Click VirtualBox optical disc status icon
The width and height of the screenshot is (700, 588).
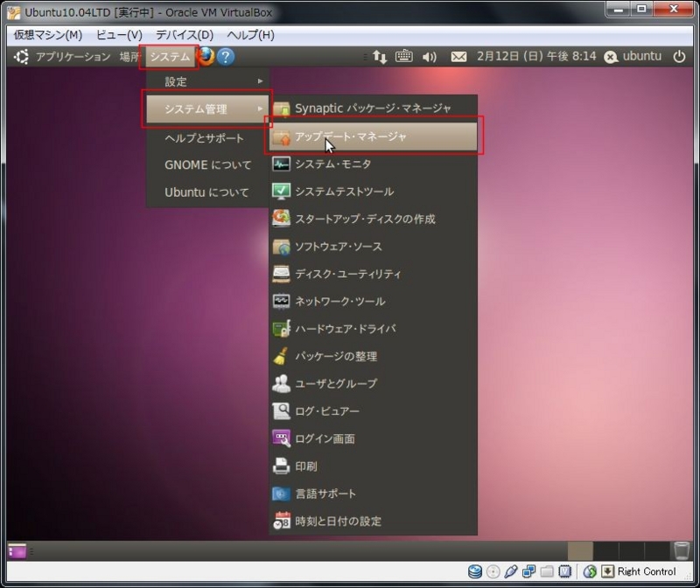click(493, 571)
